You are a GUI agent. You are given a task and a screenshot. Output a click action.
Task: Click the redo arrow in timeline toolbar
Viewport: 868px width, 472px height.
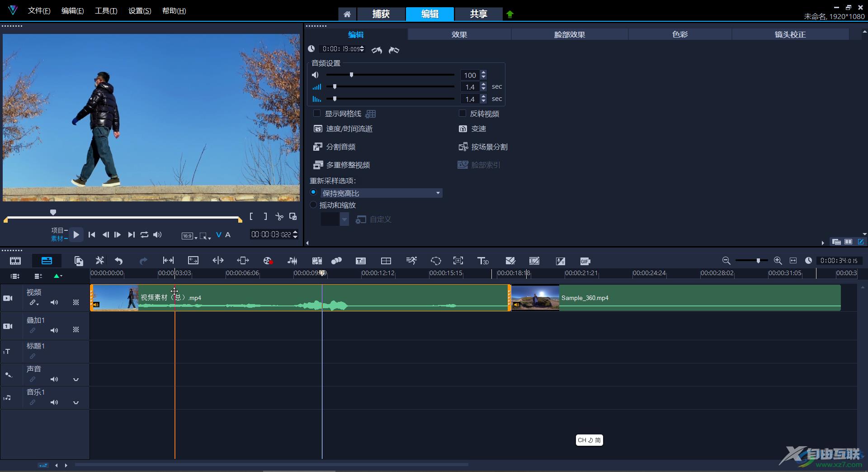[x=143, y=261]
